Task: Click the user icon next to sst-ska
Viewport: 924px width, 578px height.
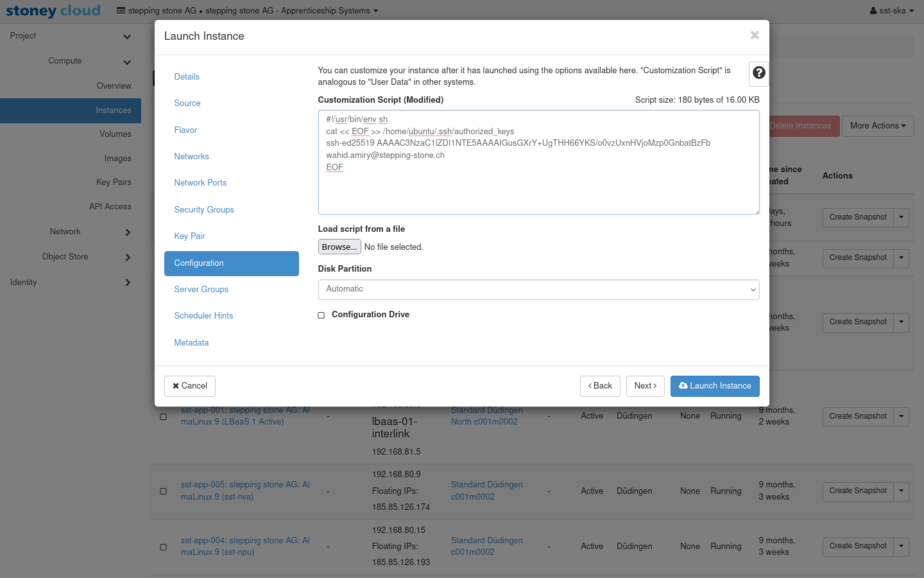Action: tap(873, 11)
